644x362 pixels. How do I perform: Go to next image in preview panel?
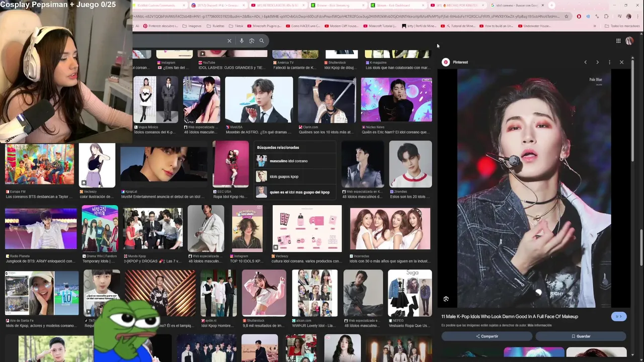pos(597,62)
